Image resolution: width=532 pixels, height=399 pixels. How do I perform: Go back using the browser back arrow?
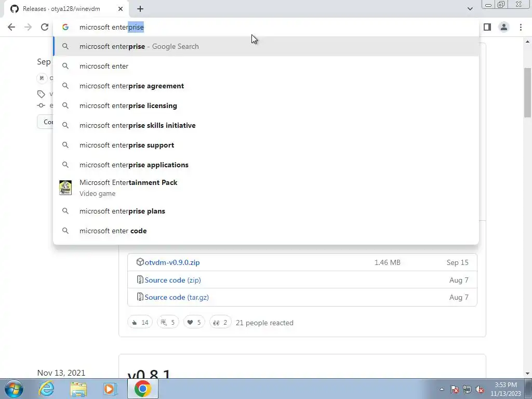tap(11, 27)
